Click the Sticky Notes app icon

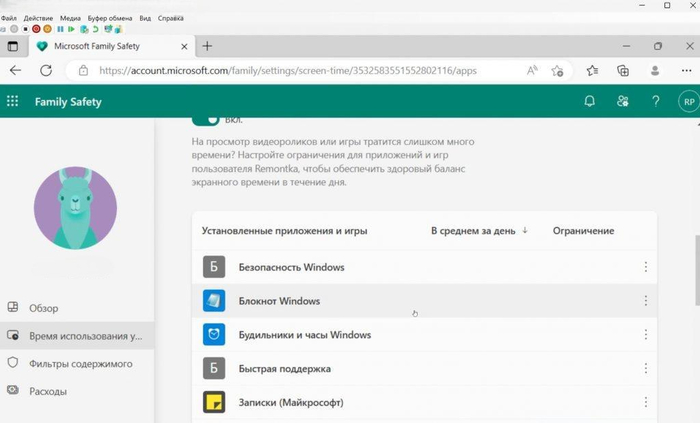tap(213, 402)
